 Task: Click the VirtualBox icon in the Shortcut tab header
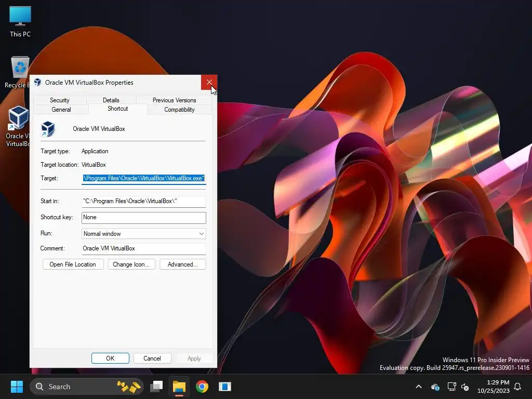[48, 129]
